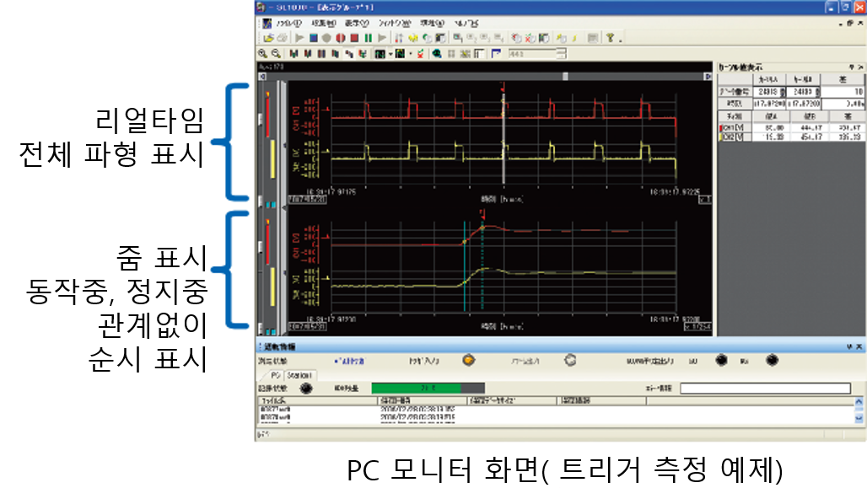This screenshot has height=504, width=867.
Task: Click the dotted cyan cursor in zoom waveform
Action: pos(482,265)
